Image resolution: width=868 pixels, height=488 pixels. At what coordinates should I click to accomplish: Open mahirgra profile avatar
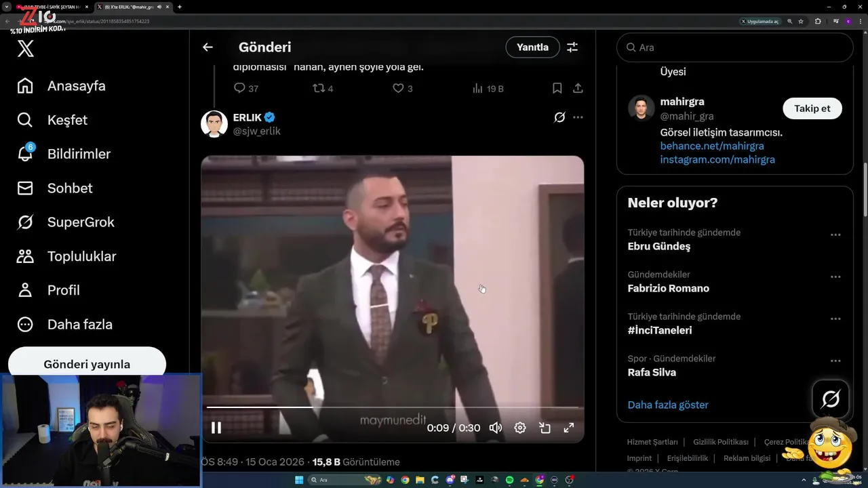pos(641,108)
